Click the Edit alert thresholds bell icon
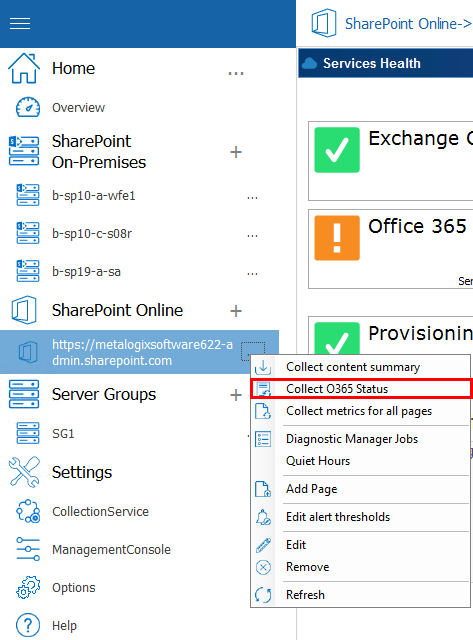Viewport: 473px width, 640px height. pos(263,517)
